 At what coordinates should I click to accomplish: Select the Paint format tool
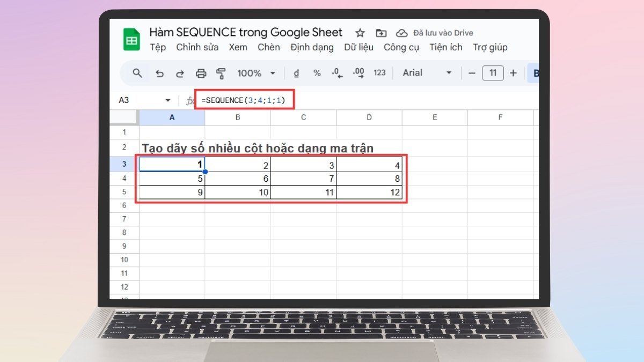(221, 73)
